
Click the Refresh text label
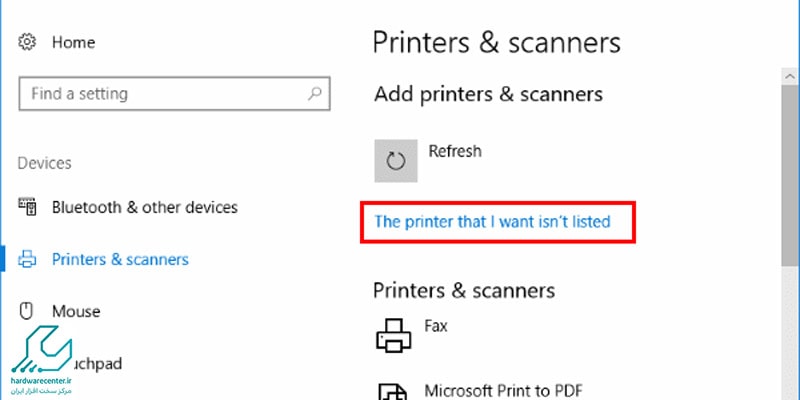(x=455, y=152)
